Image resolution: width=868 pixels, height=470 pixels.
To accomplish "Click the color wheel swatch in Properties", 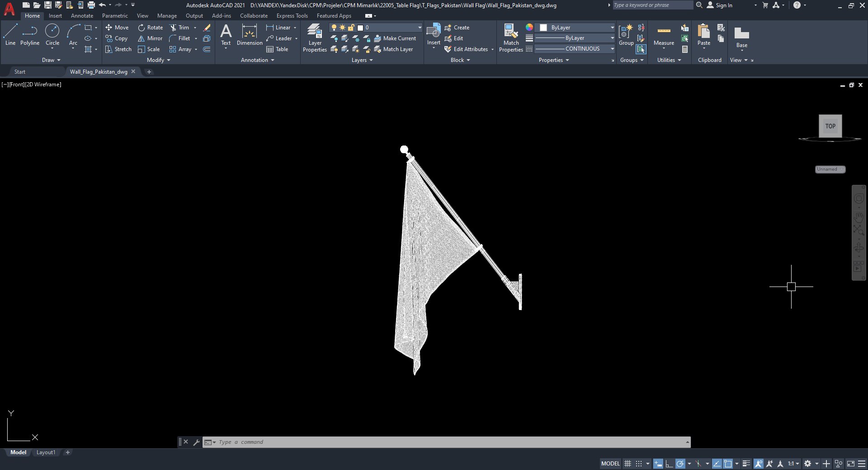I will point(529,28).
